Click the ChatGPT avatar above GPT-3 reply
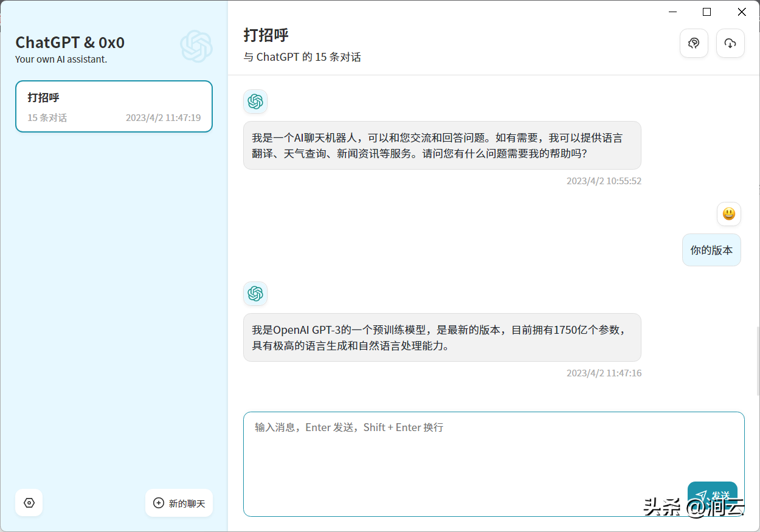760x532 pixels. coord(255,294)
